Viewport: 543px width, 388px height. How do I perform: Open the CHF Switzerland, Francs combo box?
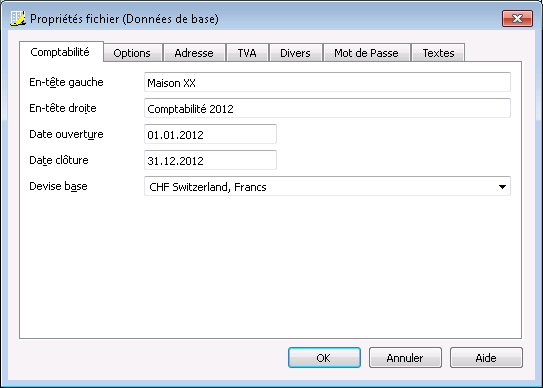327,186
